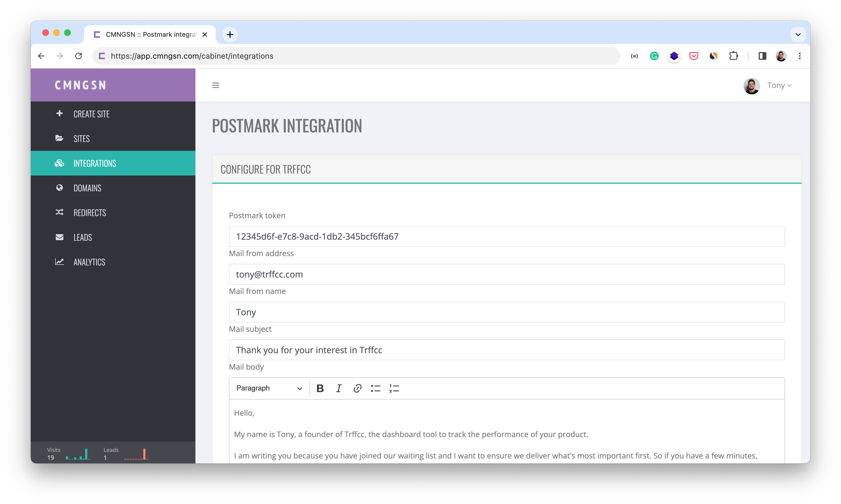Toggle Bold formatting in mail body

pos(320,388)
